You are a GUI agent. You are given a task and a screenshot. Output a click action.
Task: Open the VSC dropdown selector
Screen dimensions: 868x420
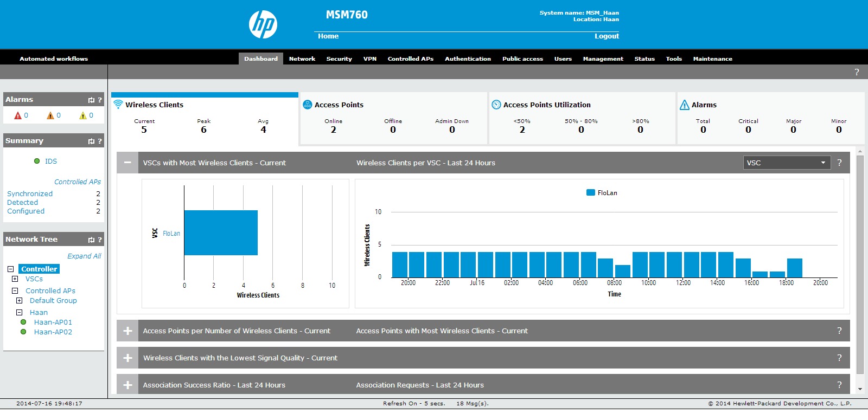(x=786, y=163)
